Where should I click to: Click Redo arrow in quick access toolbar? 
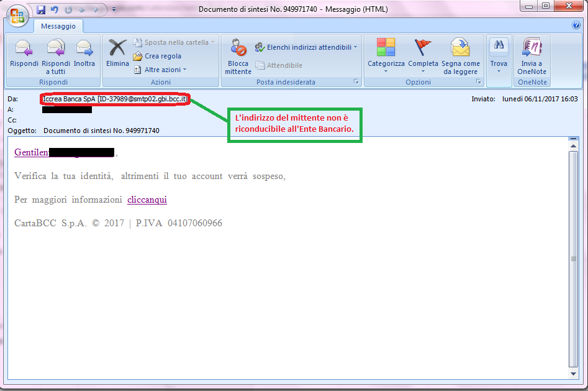coord(68,10)
